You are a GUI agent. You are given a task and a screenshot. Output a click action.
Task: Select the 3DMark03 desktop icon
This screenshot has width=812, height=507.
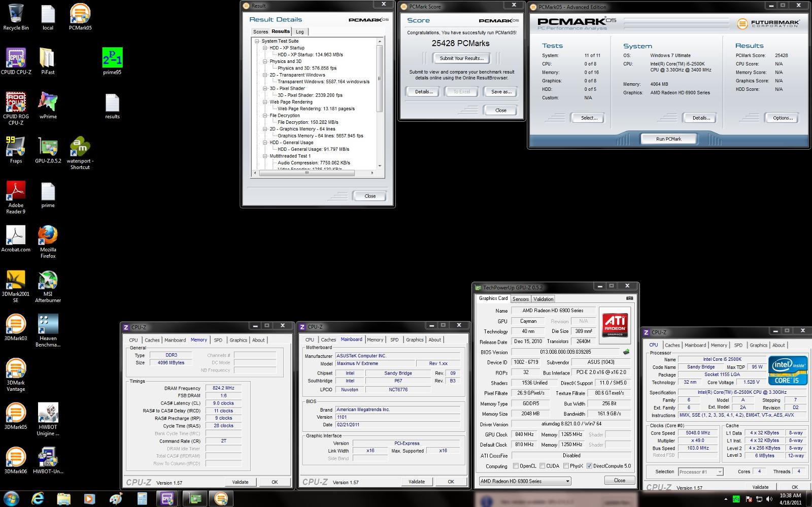pyautogui.click(x=16, y=327)
